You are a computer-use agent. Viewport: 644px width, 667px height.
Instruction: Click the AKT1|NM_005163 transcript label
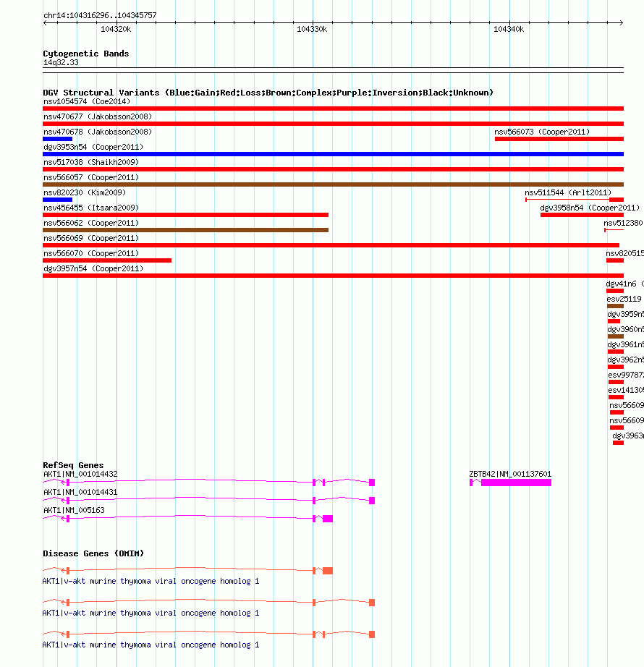coord(74,510)
